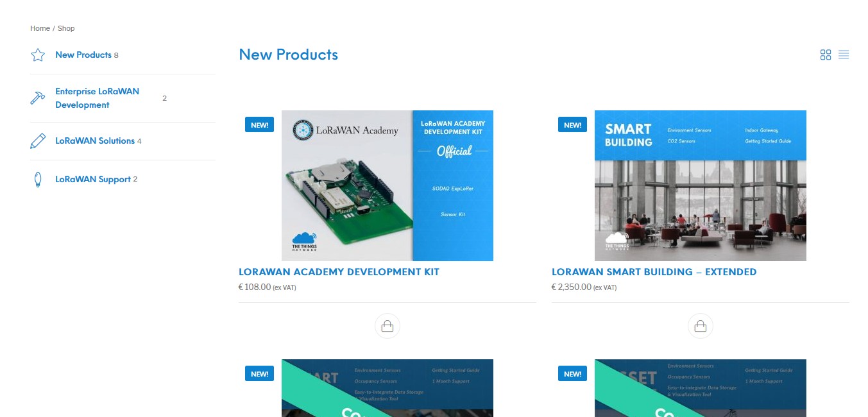Click the lightbulb icon beside LoRaWAN Support
Screen dimensions: 868x417
(37, 180)
